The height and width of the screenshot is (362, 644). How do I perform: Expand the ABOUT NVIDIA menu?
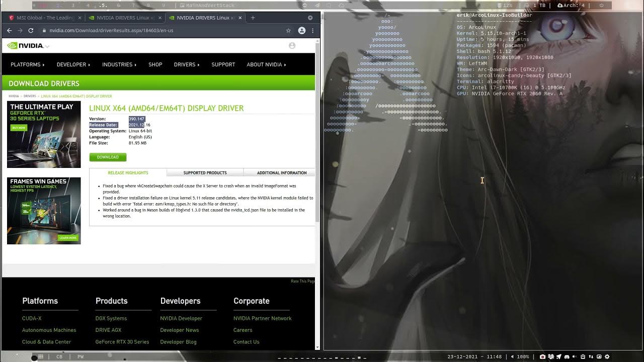(x=266, y=64)
